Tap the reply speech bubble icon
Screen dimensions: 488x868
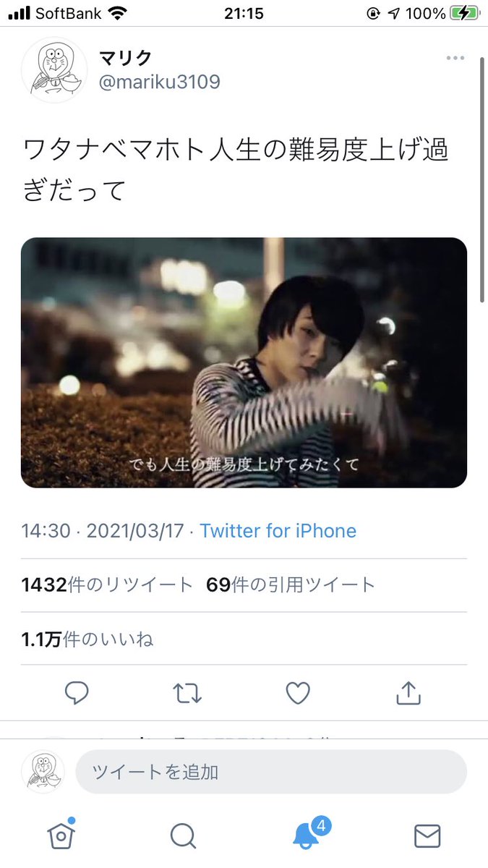pos(77,693)
